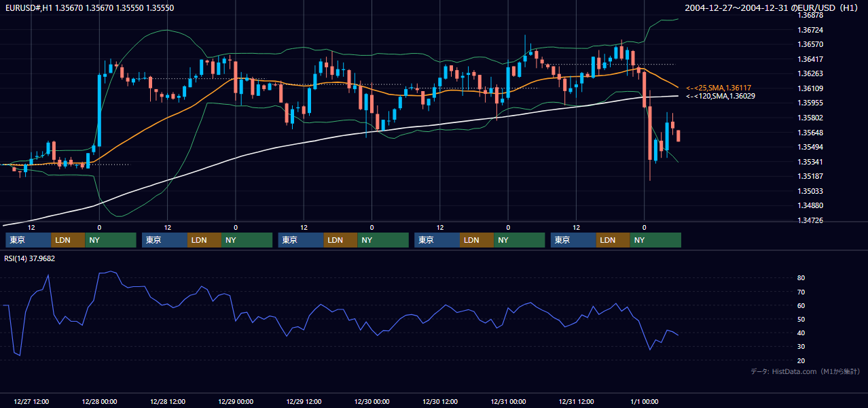The height and width of the screenshot is (408, 868).
Task: Click the 1.36417 price axis label
Action: tap(812, 59)
